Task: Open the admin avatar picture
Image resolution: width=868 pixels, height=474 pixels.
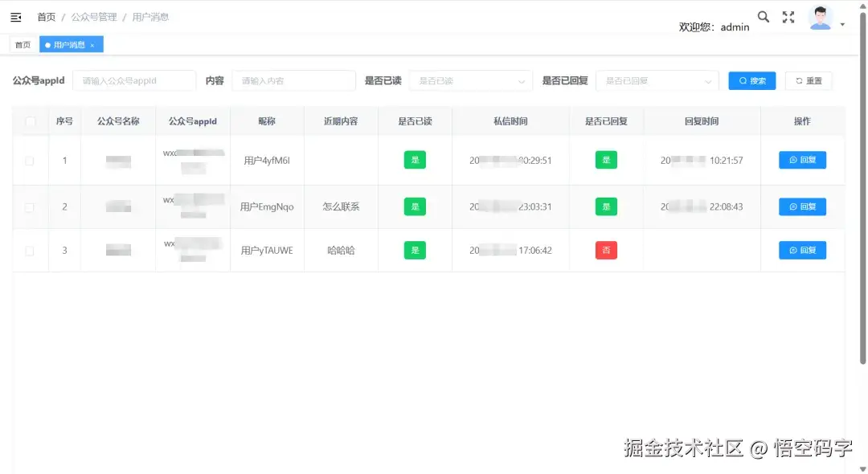Action: point(821,16)
